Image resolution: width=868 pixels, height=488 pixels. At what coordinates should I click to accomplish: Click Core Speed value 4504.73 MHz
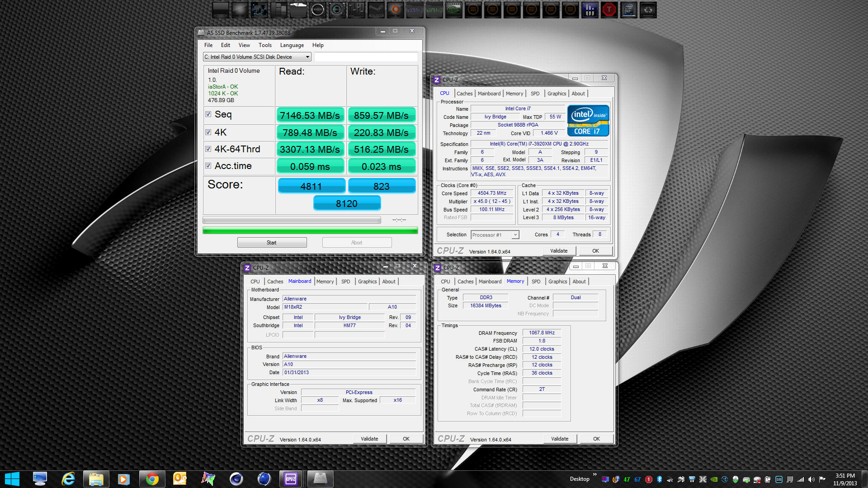point(492,193)
